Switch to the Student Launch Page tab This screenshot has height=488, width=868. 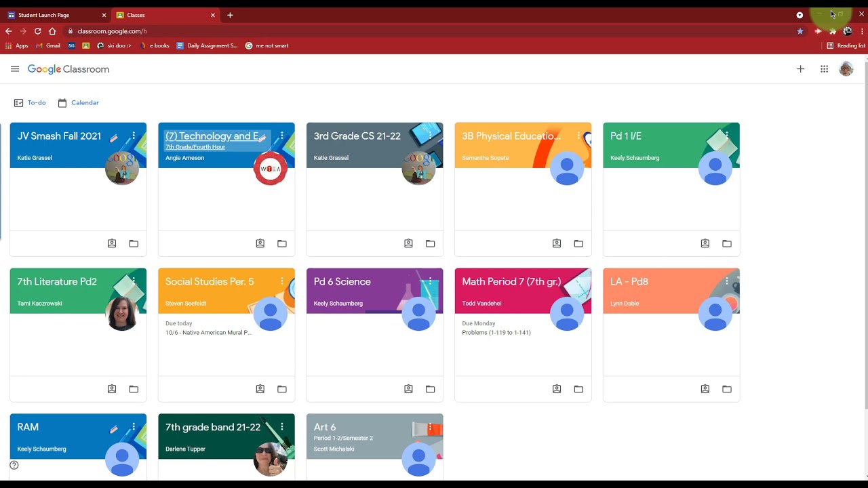pyautogui.click(x=57, y=15)
